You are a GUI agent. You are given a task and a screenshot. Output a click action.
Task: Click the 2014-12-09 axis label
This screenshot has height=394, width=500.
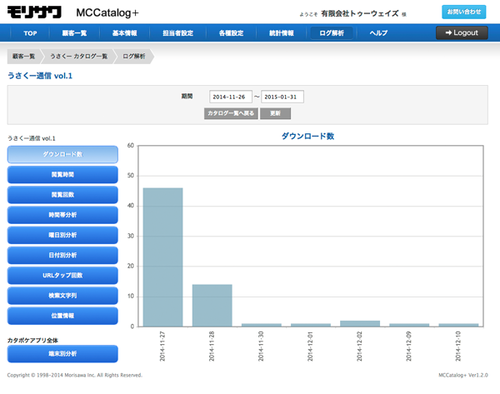click(x=409, y=346)
